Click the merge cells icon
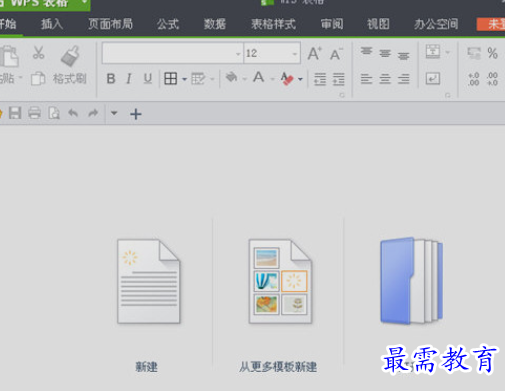505x391 pixels. tap(433, 52)
